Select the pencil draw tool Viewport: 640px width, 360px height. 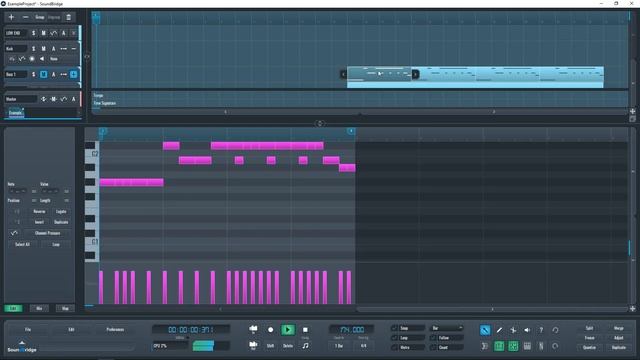tap(499, 330)
